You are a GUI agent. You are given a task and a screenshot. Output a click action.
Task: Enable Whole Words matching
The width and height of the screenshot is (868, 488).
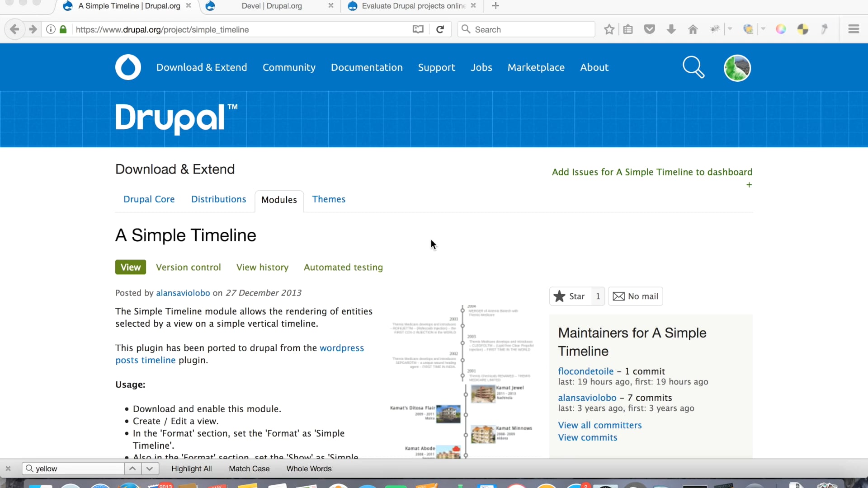[308, 469]
